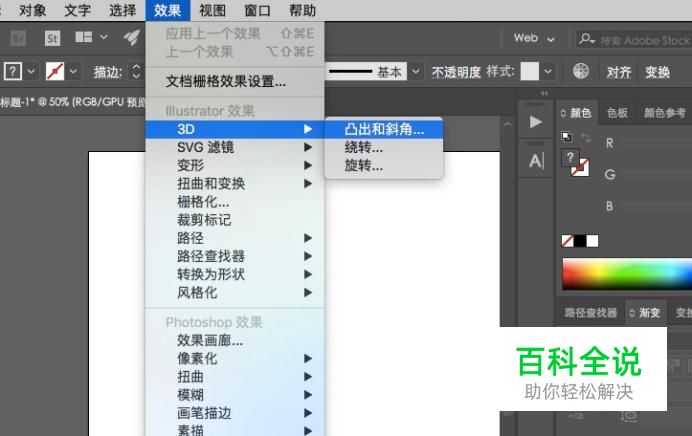This screenshot has width=692, height=436.
Task: Close the open 效果 menu
Action: point(168,10)
